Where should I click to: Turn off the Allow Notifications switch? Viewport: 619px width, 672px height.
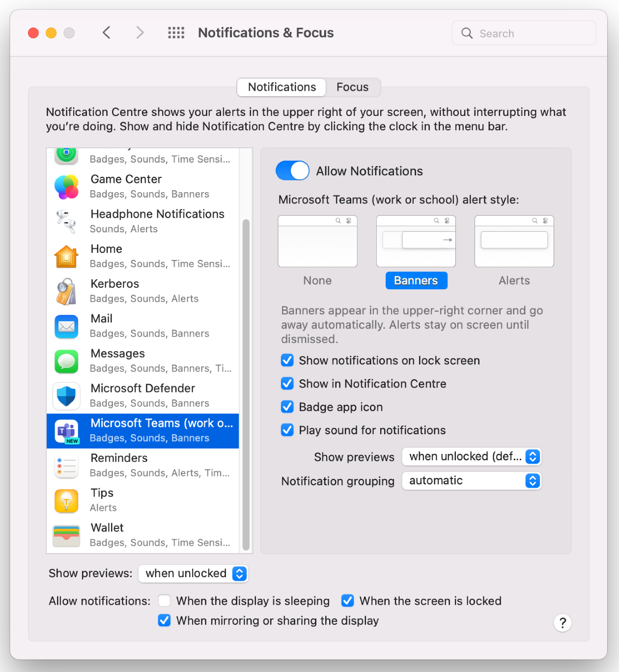click(292, 170)
